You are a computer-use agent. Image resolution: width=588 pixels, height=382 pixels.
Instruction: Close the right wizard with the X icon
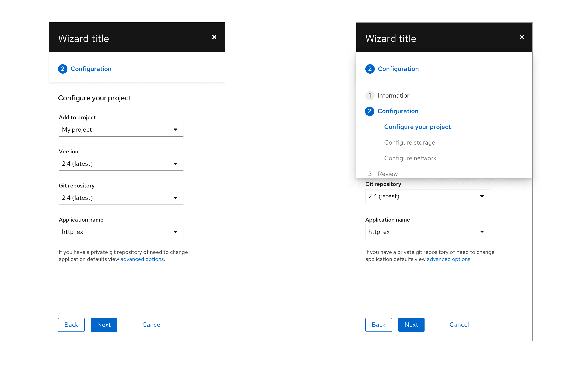pos(522,37)
